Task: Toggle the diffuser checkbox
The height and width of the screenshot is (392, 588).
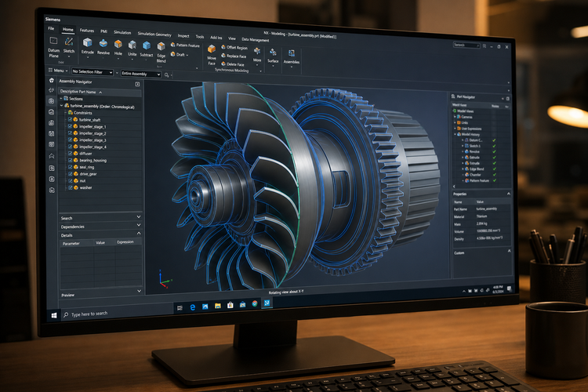Action: click(x=70, y=153)
